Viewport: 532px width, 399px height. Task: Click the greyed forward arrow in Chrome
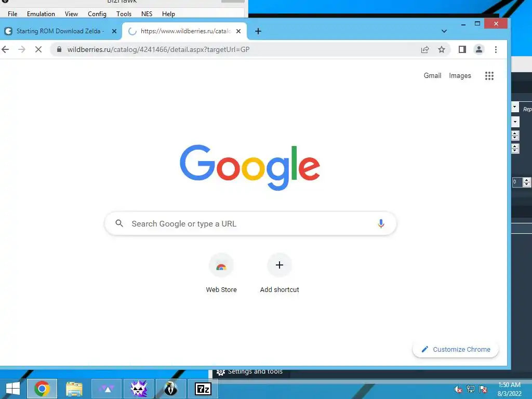pos(22,49)
